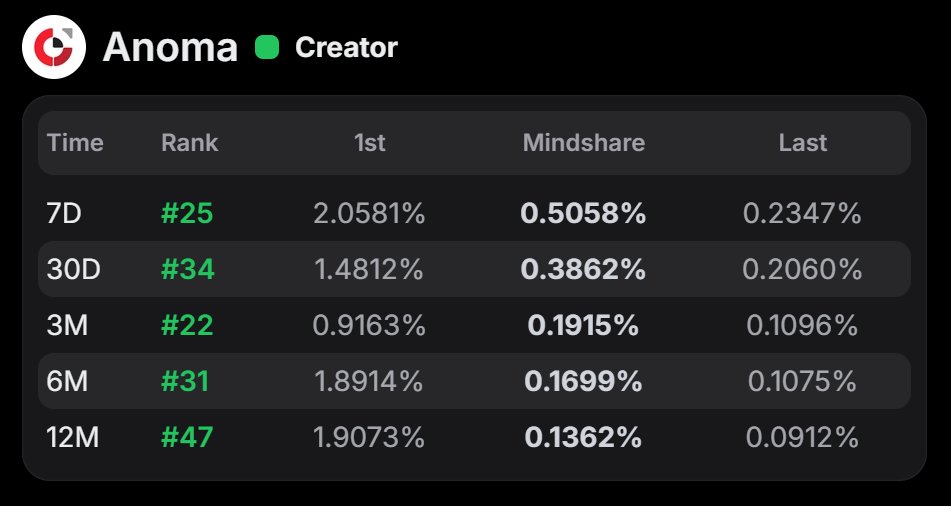The image size is (951, 506).
Task: Sort by the Time column header
Action: click(x=75, y=143)
